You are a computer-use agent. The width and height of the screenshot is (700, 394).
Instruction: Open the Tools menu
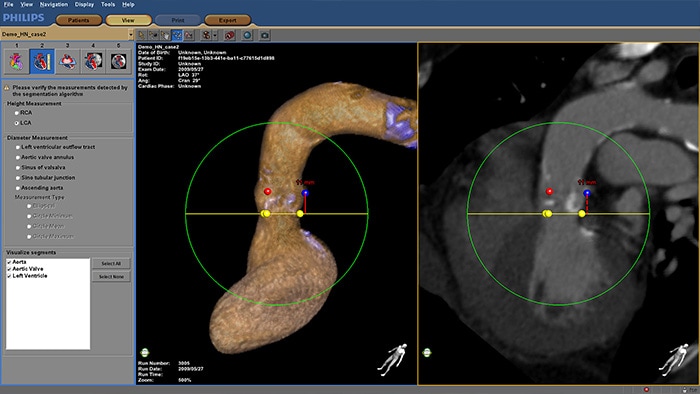[x=108, y=4]
